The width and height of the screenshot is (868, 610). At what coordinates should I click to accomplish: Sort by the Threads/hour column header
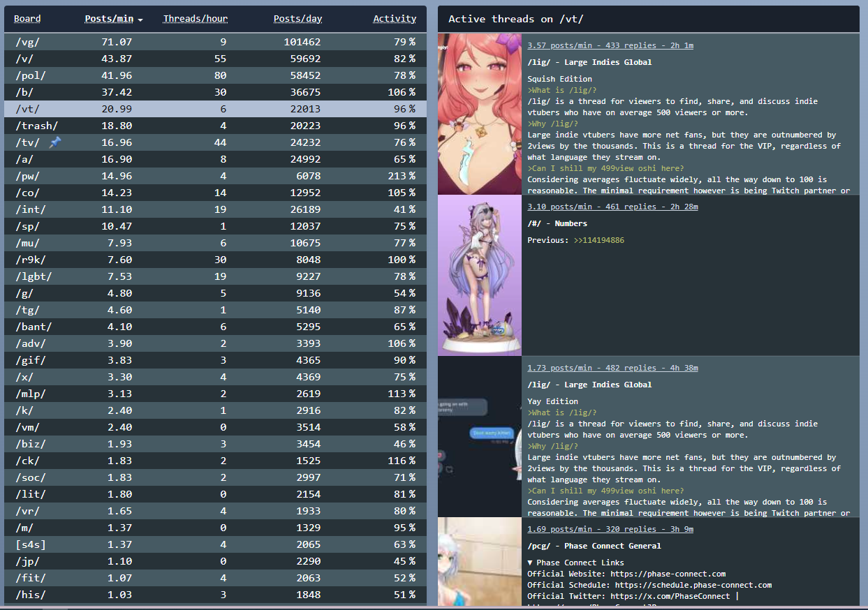196,19
